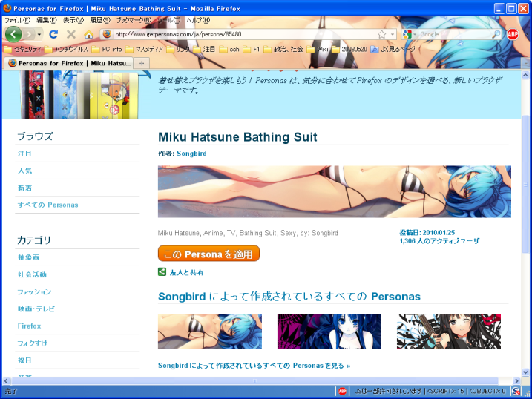Open the 注目 bookmark folder in toolbar
The image size is (532, 399).
[204, 49]
